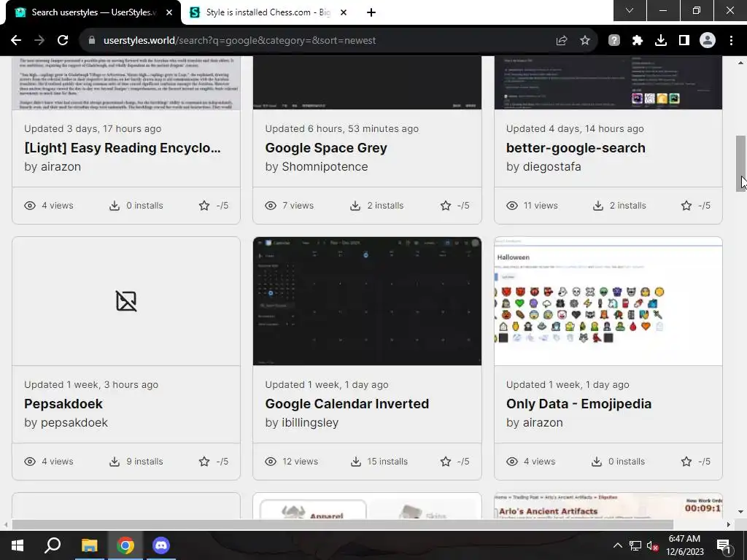Open the Windows Start menu
This screenshot has width=747, height=560.
[x=18, y=545]
